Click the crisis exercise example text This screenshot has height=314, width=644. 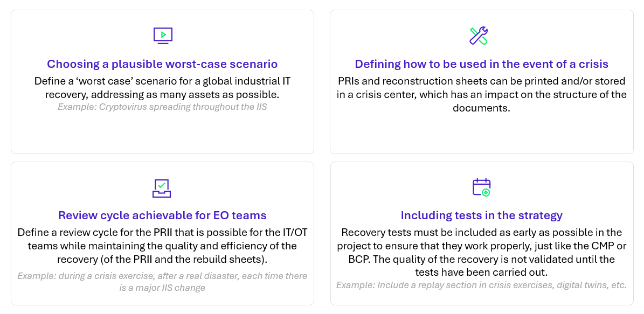pyautogui.click(x=162, y=282)
